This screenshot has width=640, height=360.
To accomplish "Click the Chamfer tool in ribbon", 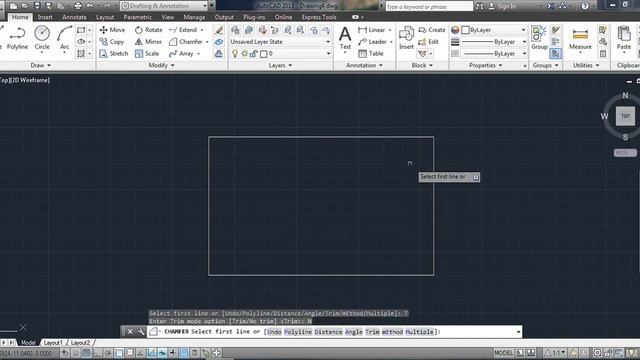I will 186,42.
